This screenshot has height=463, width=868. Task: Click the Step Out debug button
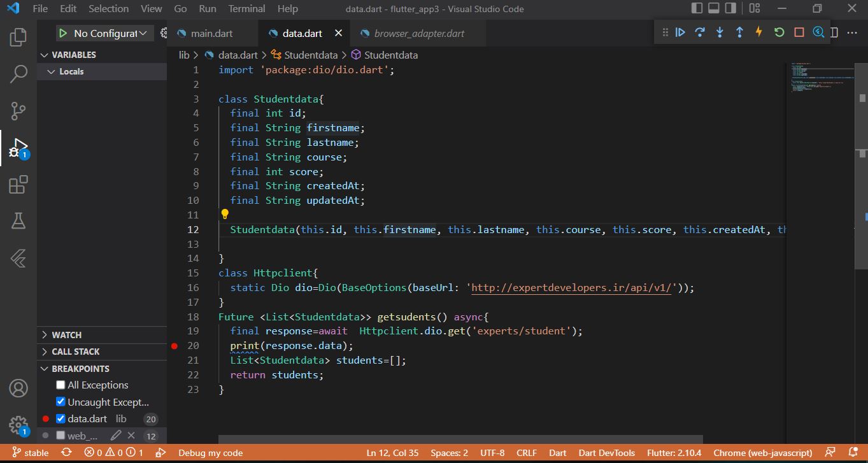pyautogui.click(x=739, y=32)
